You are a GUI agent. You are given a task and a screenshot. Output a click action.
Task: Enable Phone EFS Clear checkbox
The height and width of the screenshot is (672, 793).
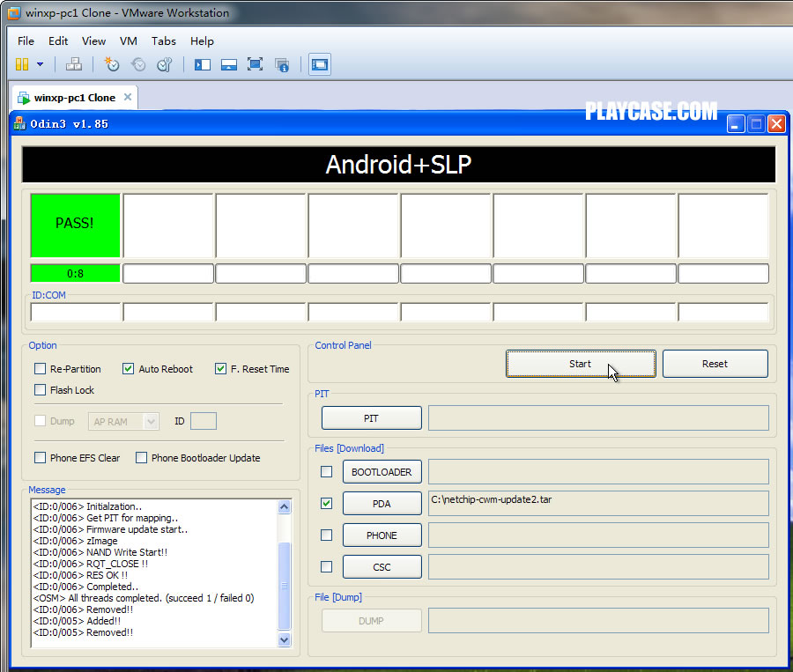pyautogui.click(x=40, y=458)
